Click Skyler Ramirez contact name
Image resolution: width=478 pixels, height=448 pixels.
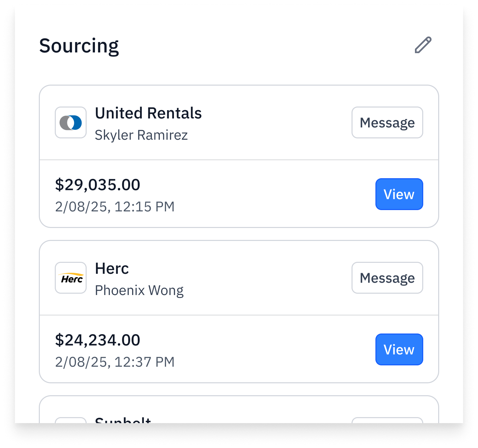(141, 135)
